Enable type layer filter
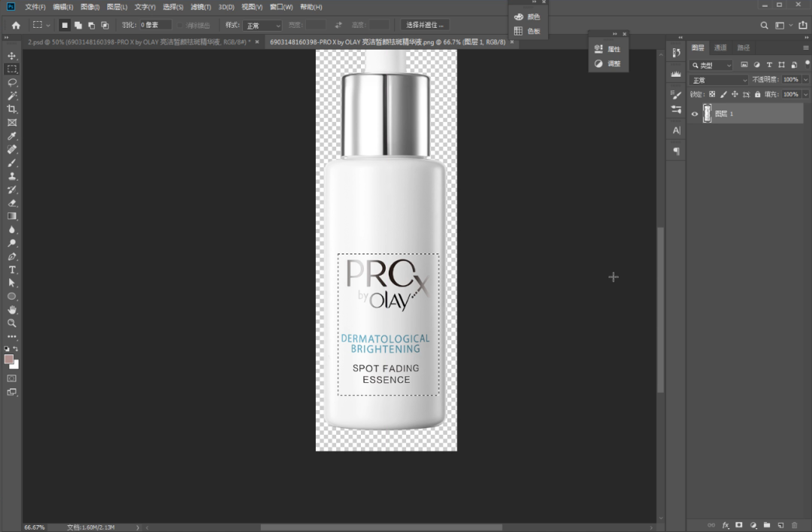The image size is (812, 532). pos(769,65)
